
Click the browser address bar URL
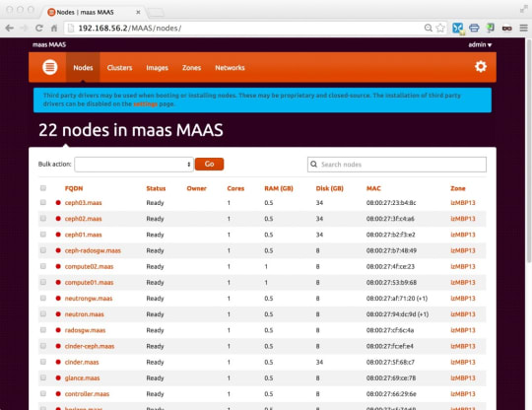coord(130,28)
